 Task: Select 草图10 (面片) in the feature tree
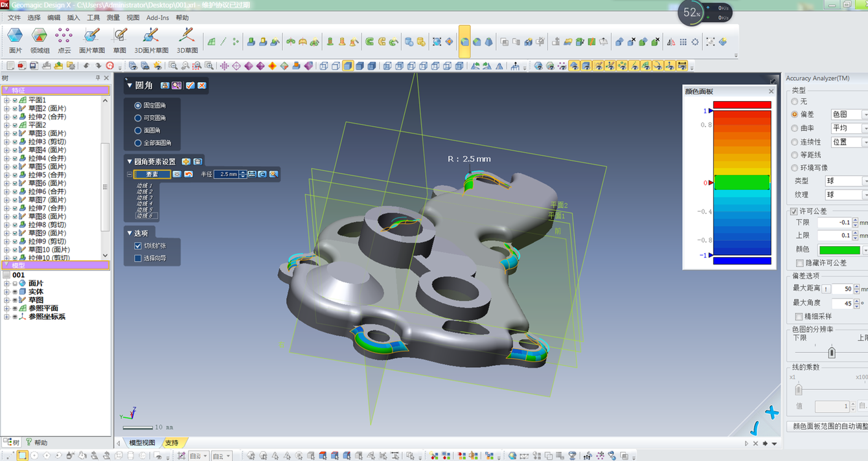click(x=49, y=249)
